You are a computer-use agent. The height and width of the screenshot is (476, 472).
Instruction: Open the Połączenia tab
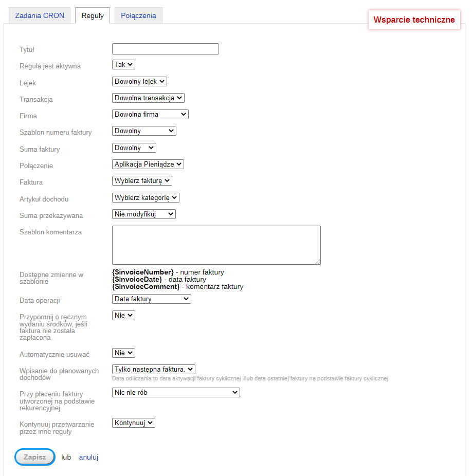[x=138, y=15]
